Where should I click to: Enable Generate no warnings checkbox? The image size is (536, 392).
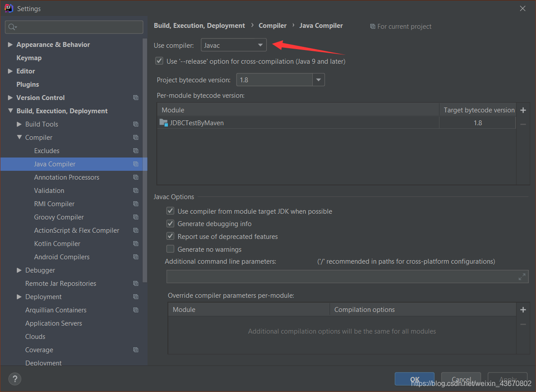(x=170, y=249)
